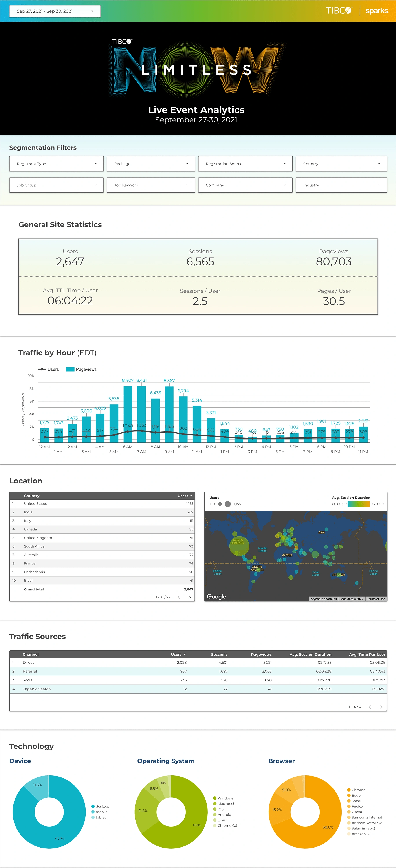396x868 pixels.
Task: Open the Registration Source filter dropdown
Action: (x=245, y=164)
